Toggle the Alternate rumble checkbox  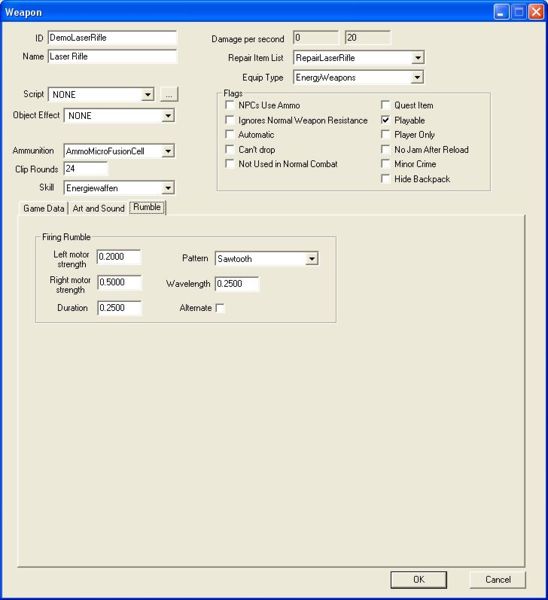coord(220,308)
